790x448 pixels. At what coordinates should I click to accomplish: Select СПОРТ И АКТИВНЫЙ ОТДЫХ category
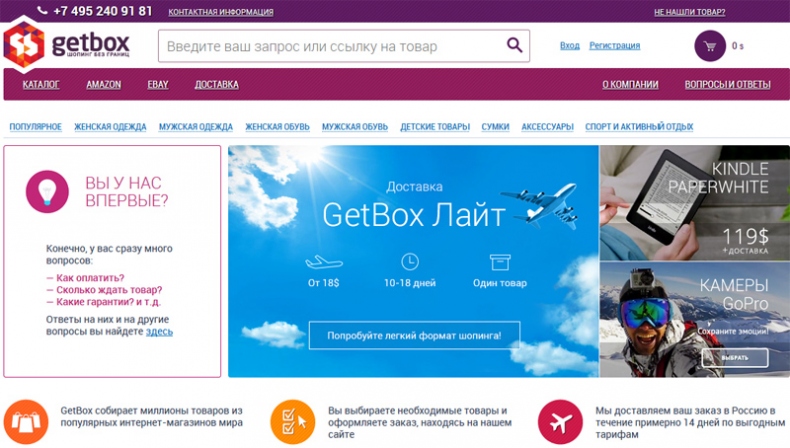pos(639,127)
